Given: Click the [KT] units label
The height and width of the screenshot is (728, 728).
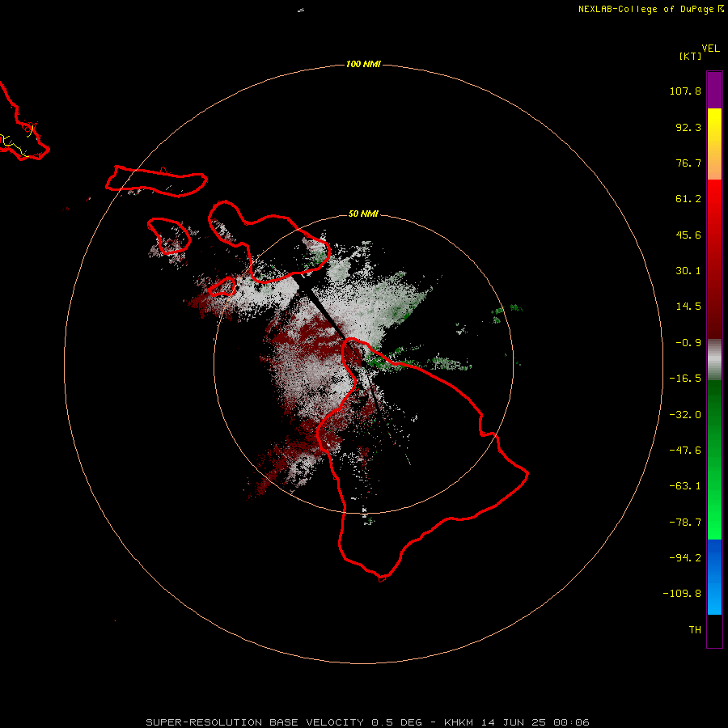Looking at the screenshot, I should [x=691, y=56].
